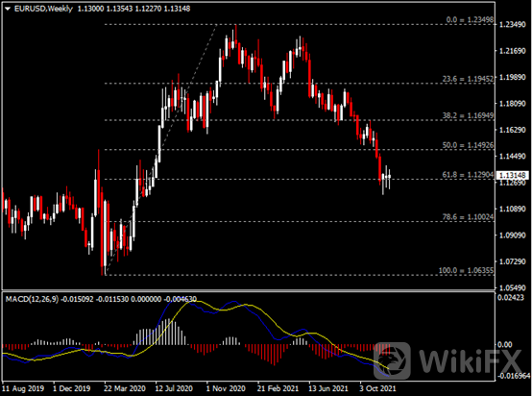Click the 78.6 = 1.10024 Fibonacci label
The image size is (532, 396).
468,216
